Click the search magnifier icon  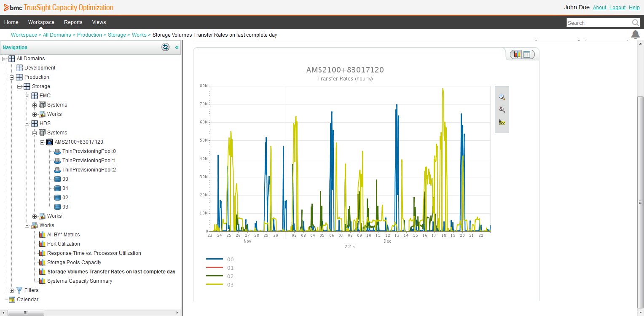click(635, 23)
